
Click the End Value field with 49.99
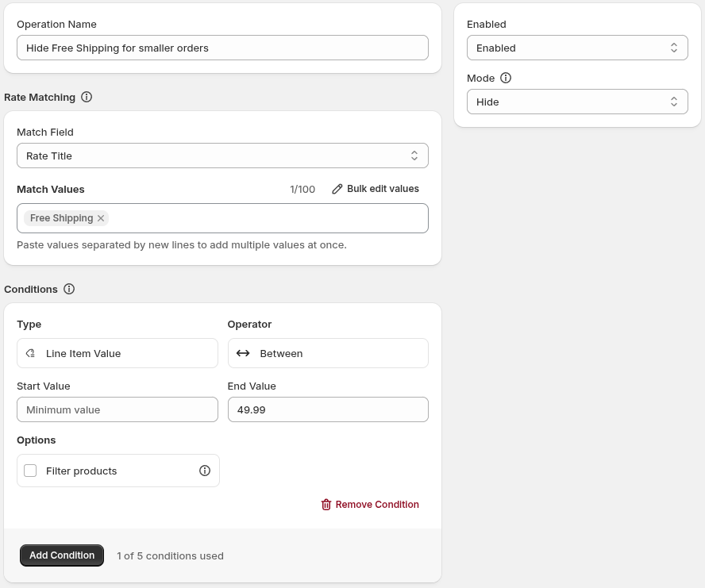coord(328,409)
